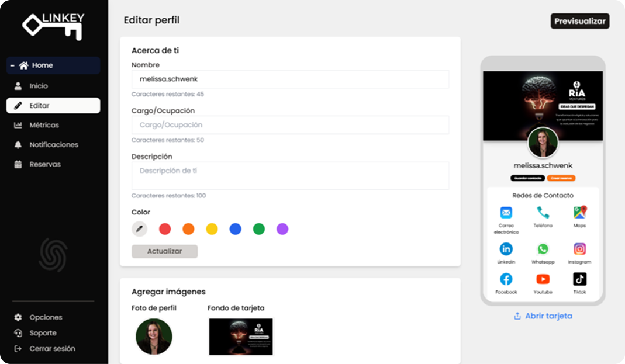Click the Youtube icon in preview
This screenshot has height=364, width=625.
coord(543,279)
